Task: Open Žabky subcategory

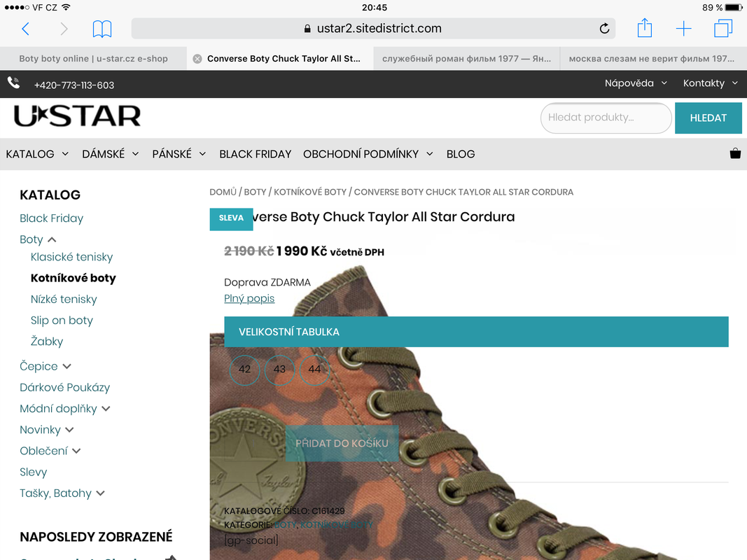Action: 47,341
